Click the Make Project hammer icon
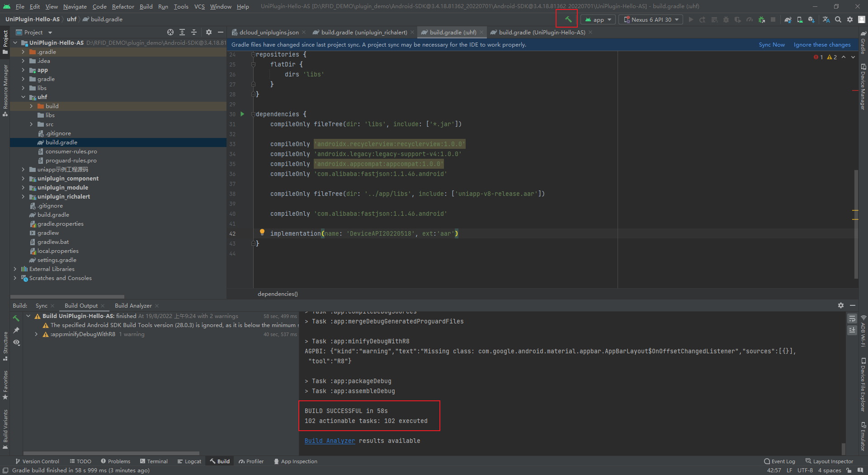The image size is (868, 475). tap(568, 19)
